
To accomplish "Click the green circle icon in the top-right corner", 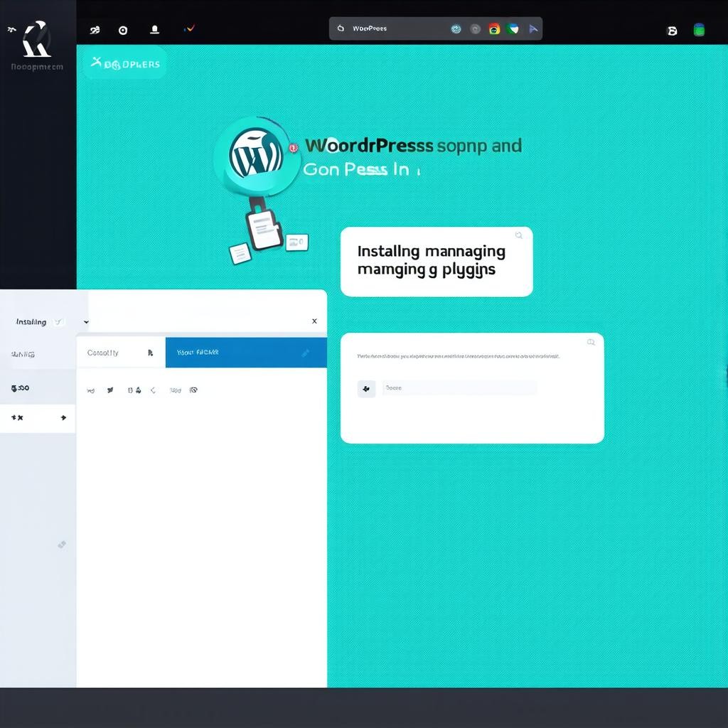I will pos(699,30).
